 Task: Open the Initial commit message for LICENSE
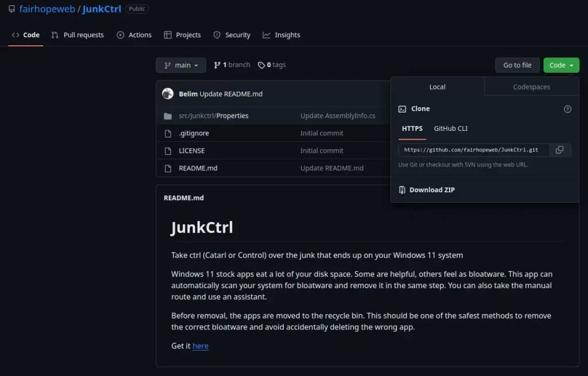click(x=322, y=151)
